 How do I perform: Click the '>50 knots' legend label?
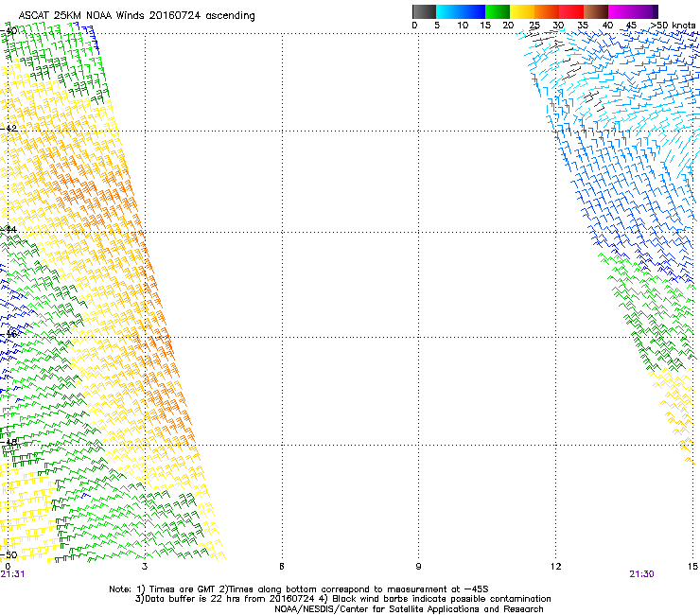[674, 25]
